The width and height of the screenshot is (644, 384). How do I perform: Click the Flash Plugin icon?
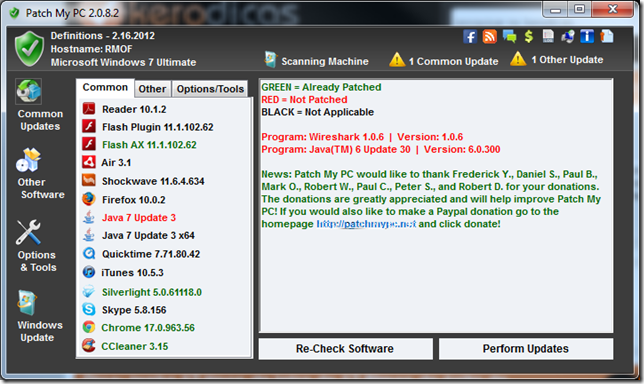point(89,126)
